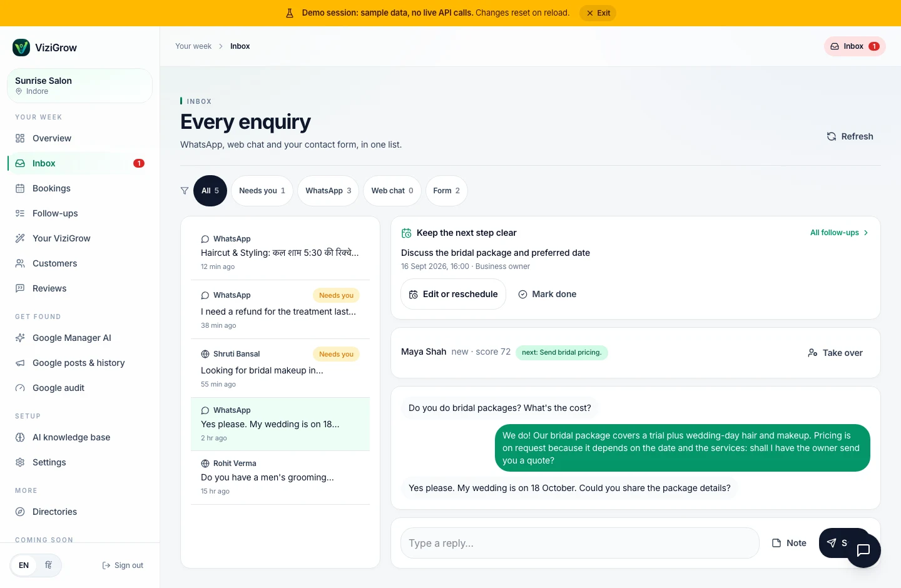Open Your ViziGrow section
This screenshot has width=901, height=588.
point(79,238)
